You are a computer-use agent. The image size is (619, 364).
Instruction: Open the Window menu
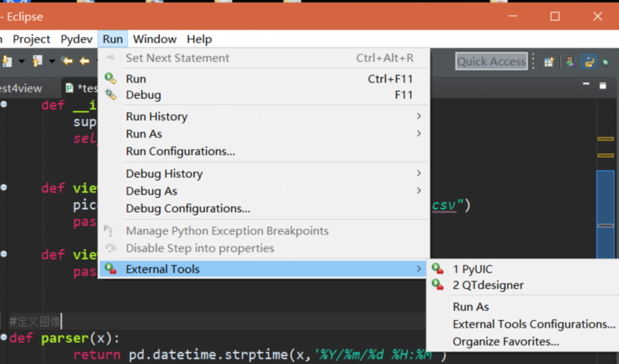click(155, 39)
